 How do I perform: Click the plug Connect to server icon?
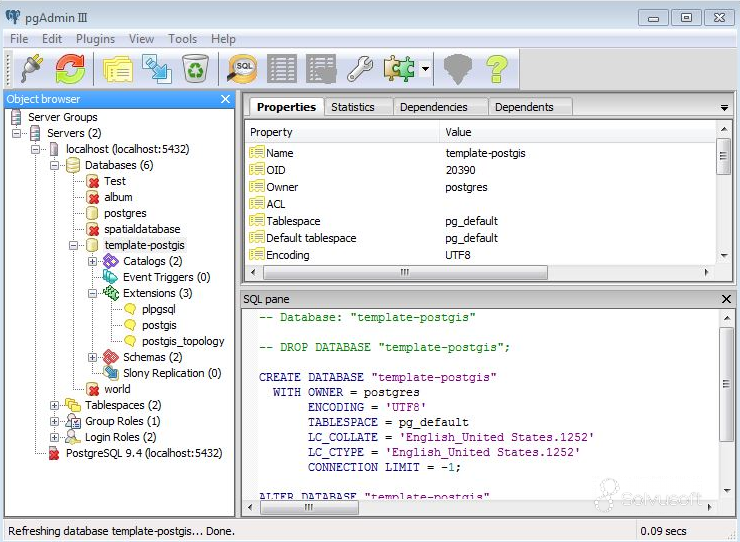31,68
